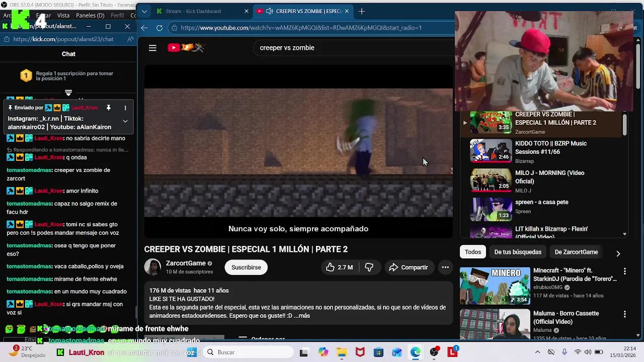The width and height of the screenshot is (644, 362).
Task: Click the playlist panel scrollbar
Action: click(624, 125)
